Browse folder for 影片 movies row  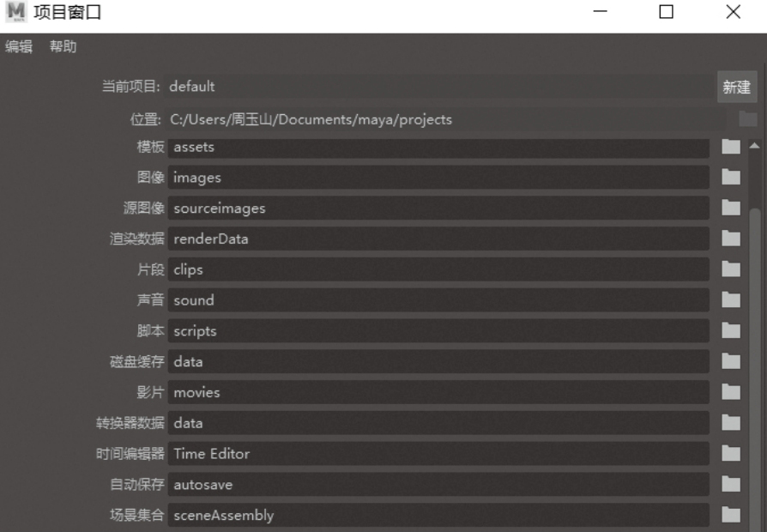[731, 392]
